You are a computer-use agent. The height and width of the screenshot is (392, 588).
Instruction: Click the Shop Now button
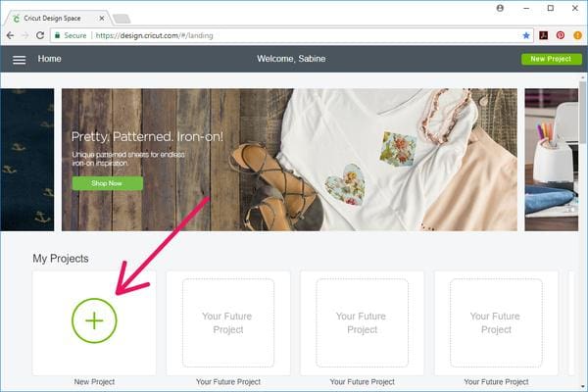(x=107, y=183)
